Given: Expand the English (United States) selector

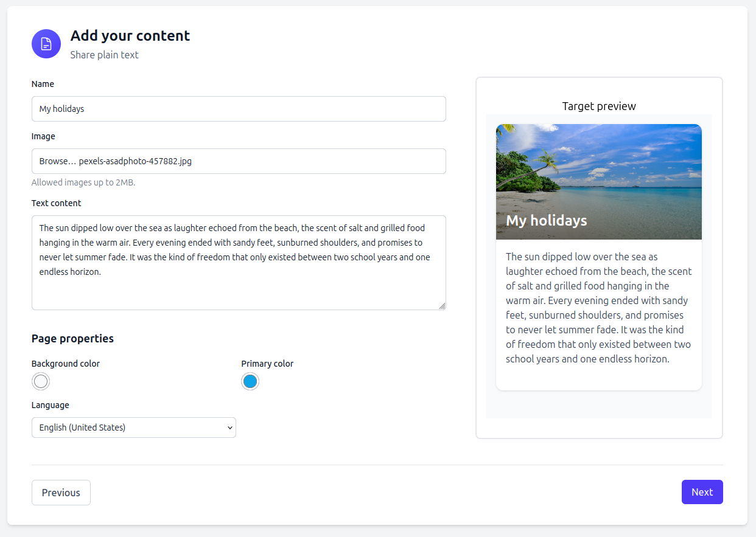Looking at the screenshot, I should tap(133, 428).
